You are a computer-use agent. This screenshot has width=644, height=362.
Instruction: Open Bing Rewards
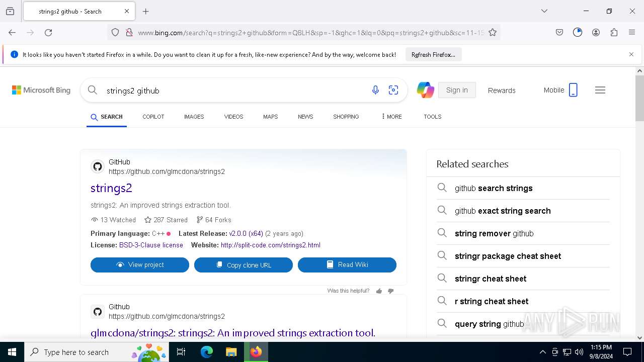(x=502, y=90)
